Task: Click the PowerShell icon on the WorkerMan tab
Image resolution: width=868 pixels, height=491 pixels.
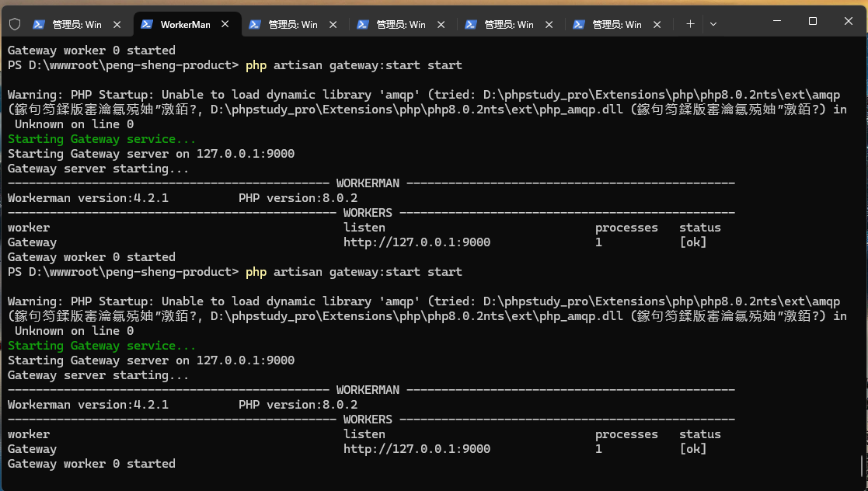Action: tap(146, 24)
